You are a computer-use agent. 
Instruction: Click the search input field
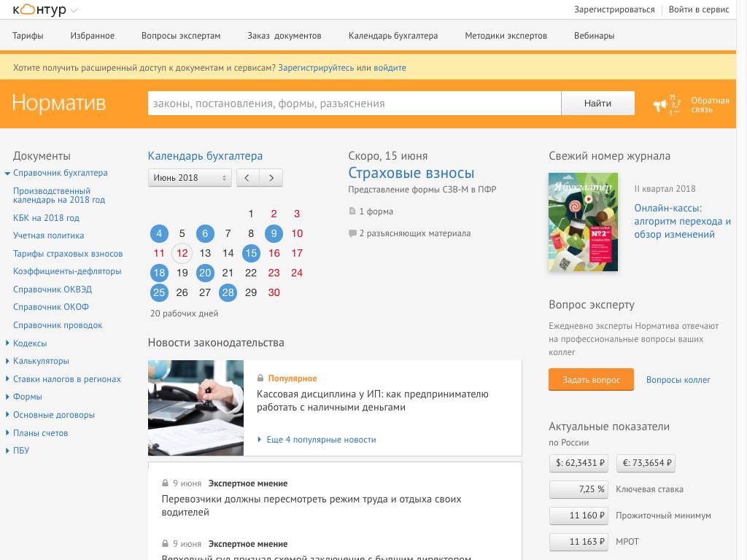coord(354,104)
